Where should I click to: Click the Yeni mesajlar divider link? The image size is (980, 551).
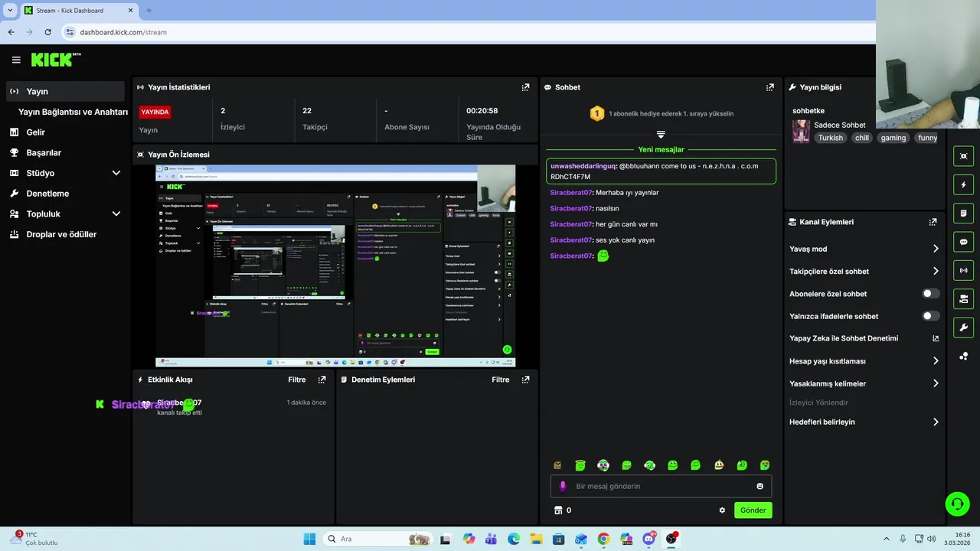661,150
